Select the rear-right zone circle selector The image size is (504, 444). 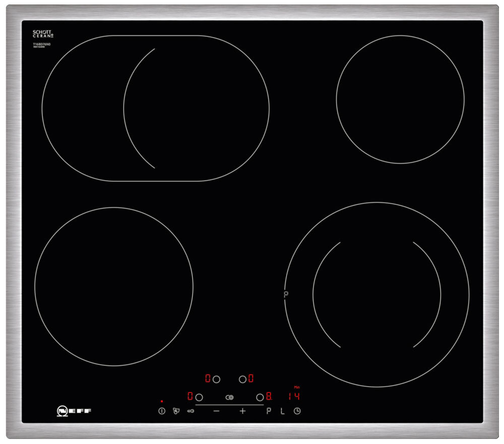pyautogui.click(x=242, y=378)
